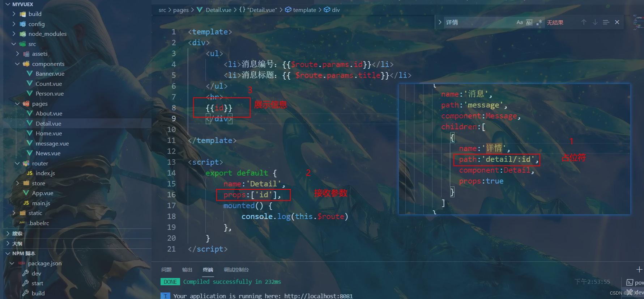Select the pow terminal entry
The height and width of the screenshot is (299, 644).
coord(635,282)
